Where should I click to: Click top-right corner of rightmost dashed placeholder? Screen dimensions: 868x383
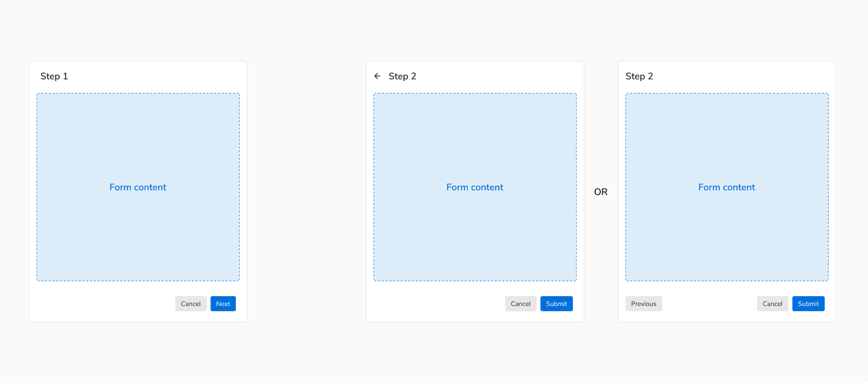click(827, 94)
